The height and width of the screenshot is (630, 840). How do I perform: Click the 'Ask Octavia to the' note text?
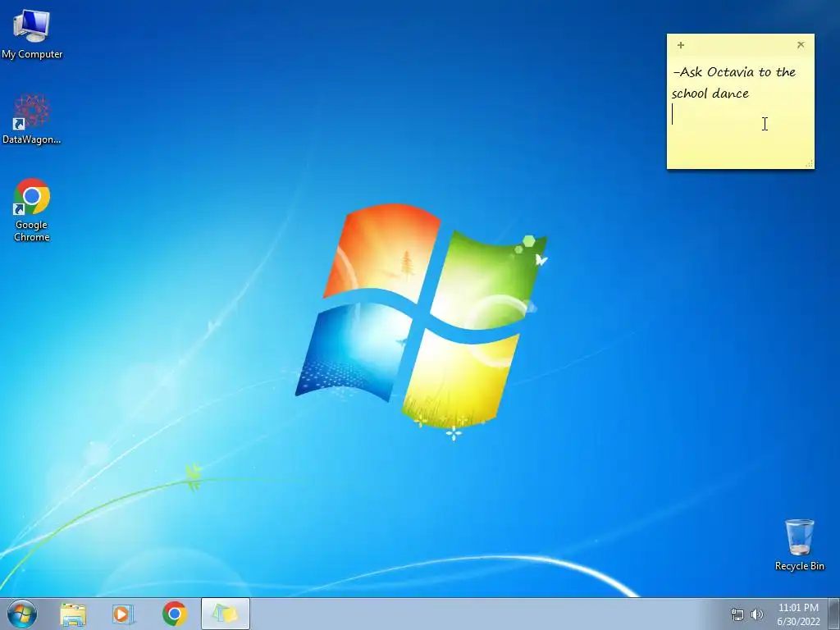coord(738,72)
